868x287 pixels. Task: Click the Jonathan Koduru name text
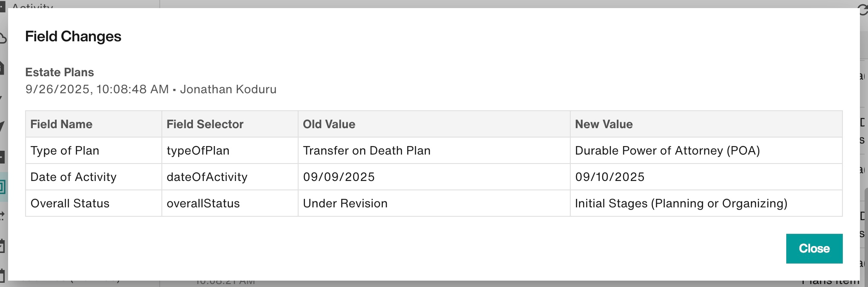tap(228, 89)
